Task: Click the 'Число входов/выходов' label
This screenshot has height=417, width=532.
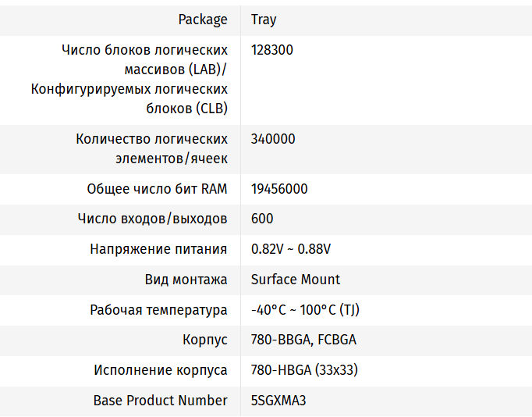Action: point(152,219)
